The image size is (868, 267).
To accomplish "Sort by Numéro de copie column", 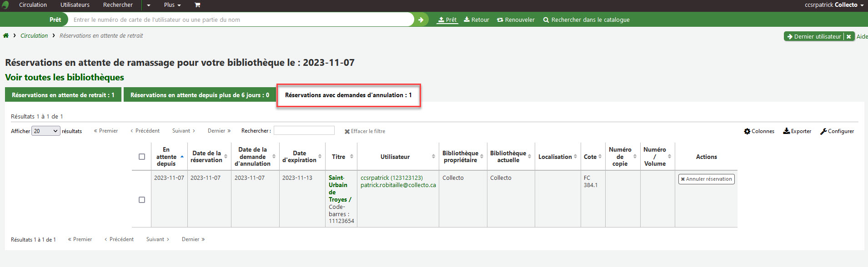I will [x=622, y=157].
